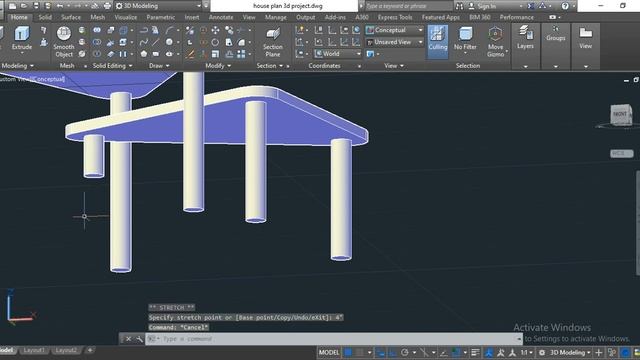This screenshot has height=360, width=640.
Task: Click the command line input field
Action: coord(333,339)
